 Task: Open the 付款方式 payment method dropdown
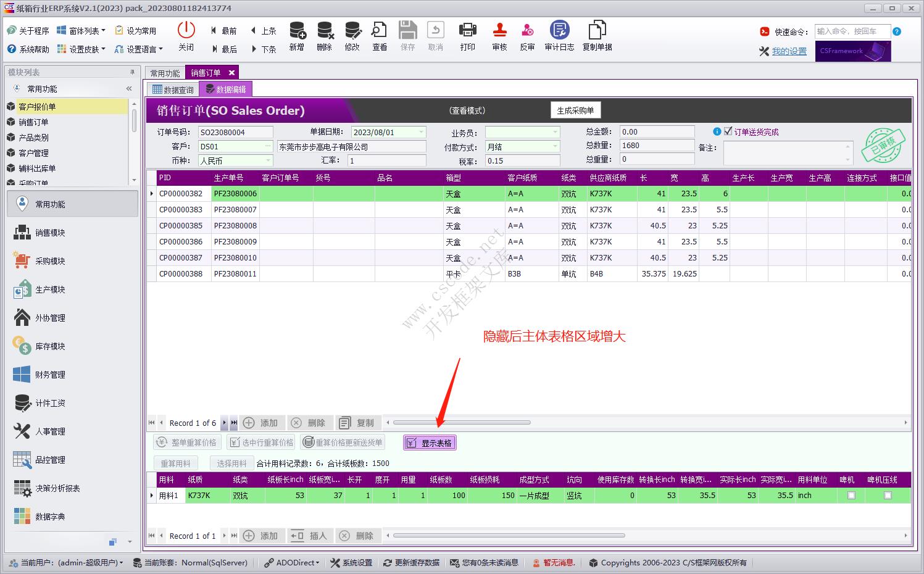(x=555, y=147)
